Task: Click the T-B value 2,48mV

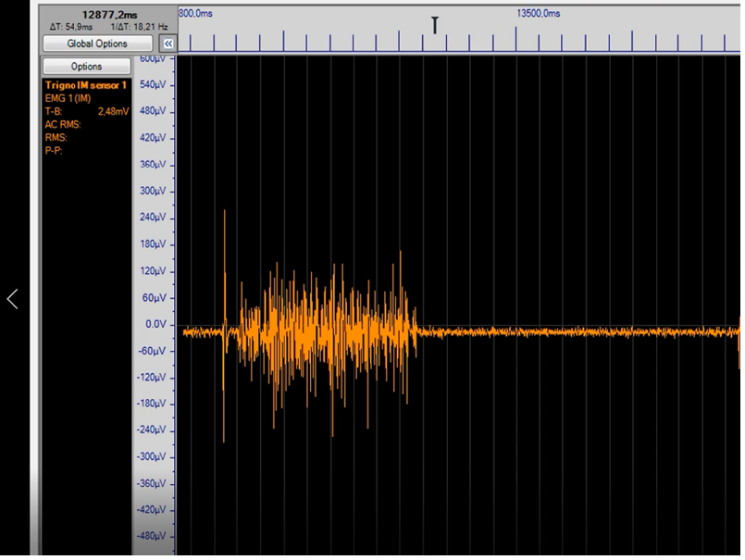Action: coord(113,111)
